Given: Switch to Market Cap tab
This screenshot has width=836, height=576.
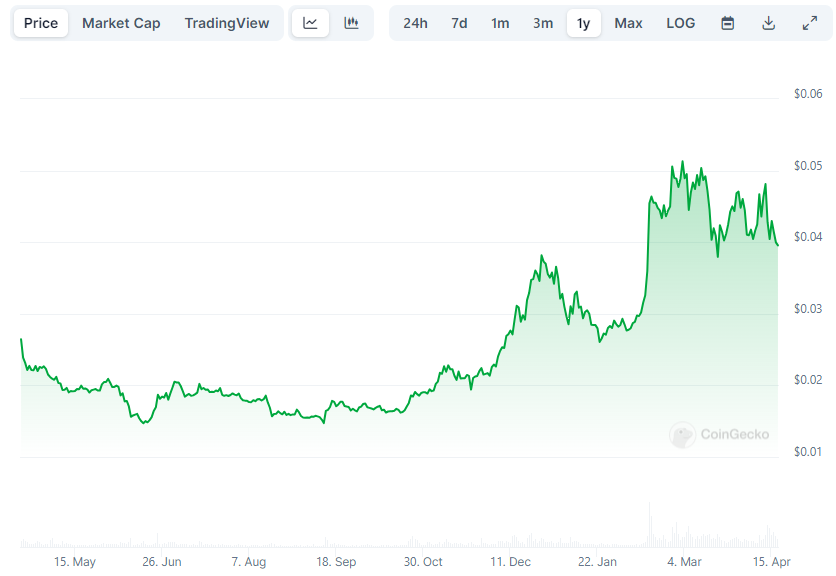Looking at the screenshot, I should click(121, 23).
